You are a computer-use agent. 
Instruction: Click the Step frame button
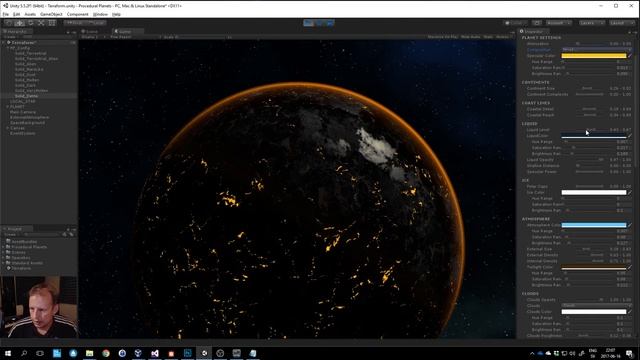click(330, 23)
